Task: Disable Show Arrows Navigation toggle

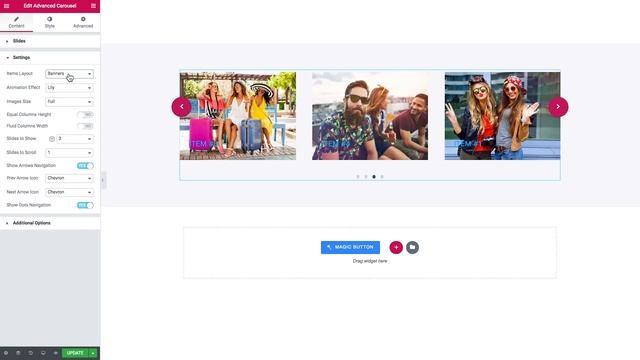Action: point(85,166)
